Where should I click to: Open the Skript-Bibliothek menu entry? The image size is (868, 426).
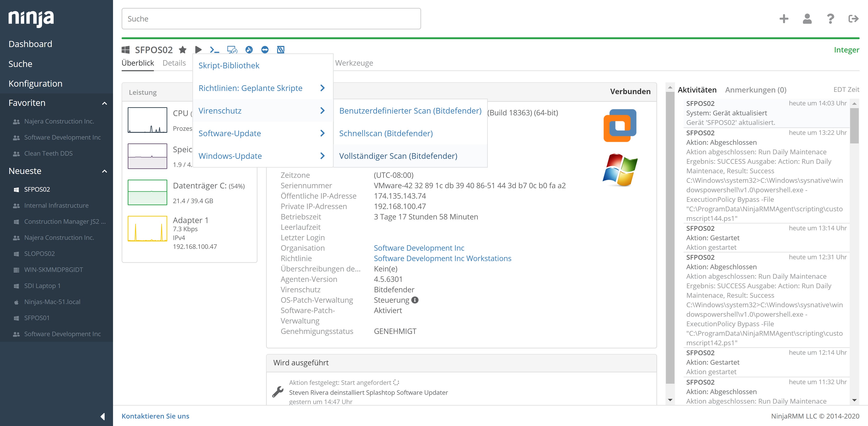coord(229,65)
